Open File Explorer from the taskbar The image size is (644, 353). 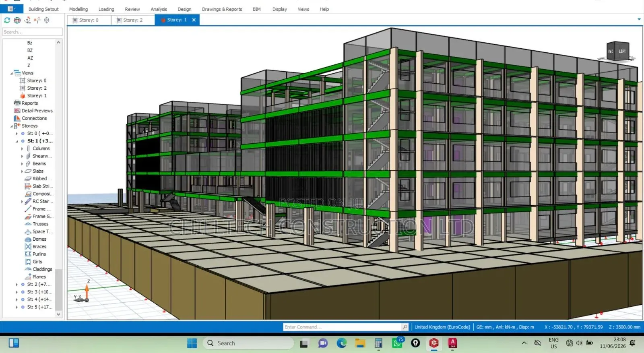coord(360,343)
